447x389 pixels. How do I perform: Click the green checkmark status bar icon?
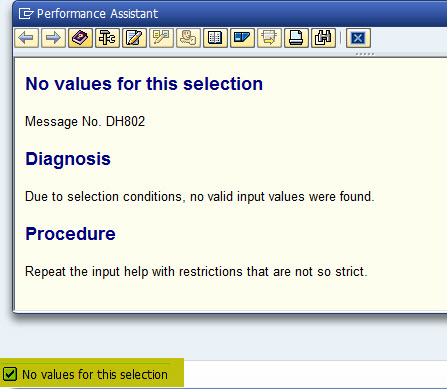[x=9, y=374]
